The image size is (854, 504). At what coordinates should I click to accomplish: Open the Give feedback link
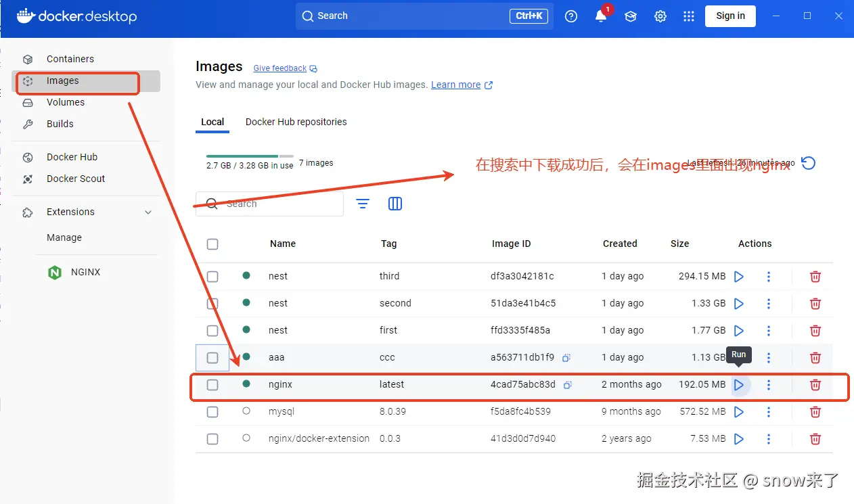[285, 68]
